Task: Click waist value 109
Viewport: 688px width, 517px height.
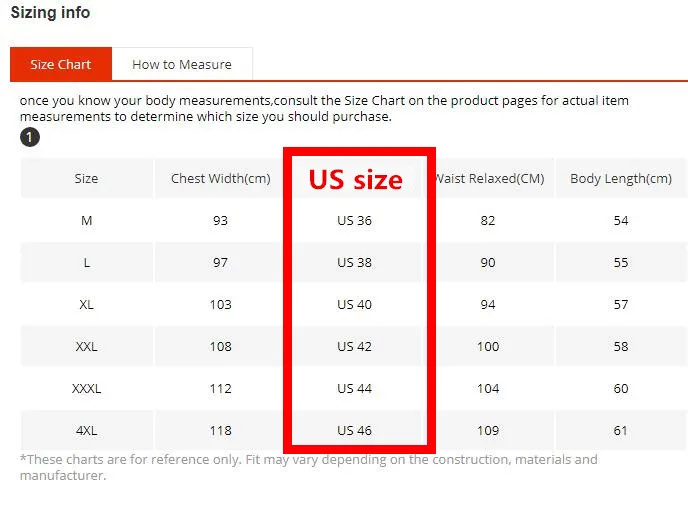Action: 488,430
